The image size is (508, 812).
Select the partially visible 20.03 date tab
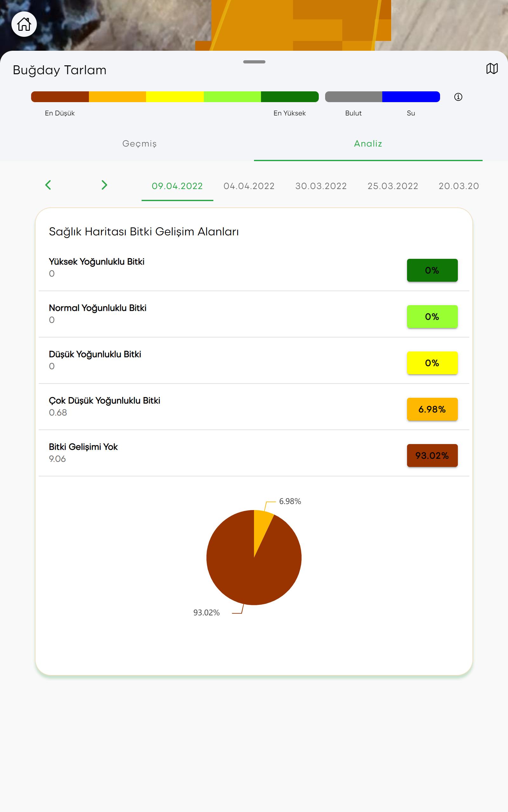click(x=459, y=186)
